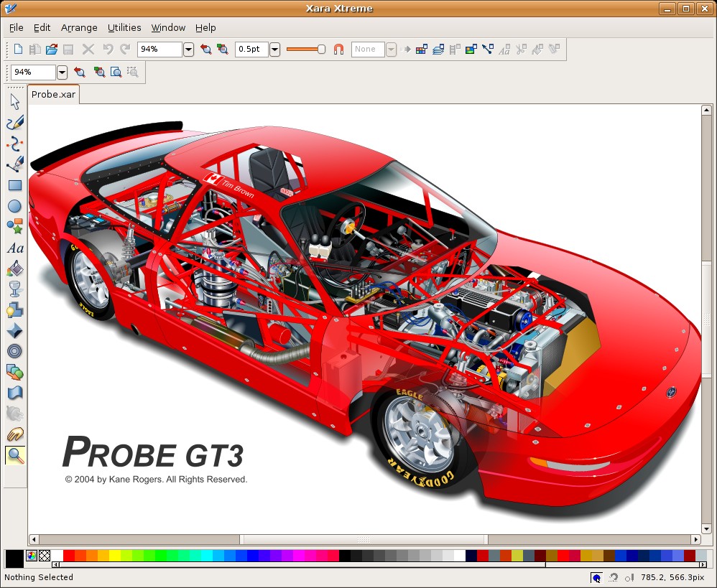The width and height of the screenshot is (717, 588).
Task: Open the Utilities menu
Action: click(x=124, y=27)
